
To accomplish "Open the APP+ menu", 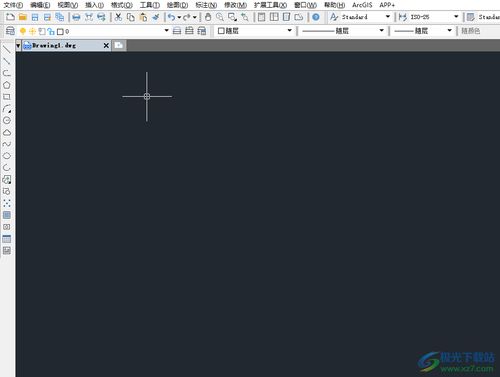I will tap(387, 5).
